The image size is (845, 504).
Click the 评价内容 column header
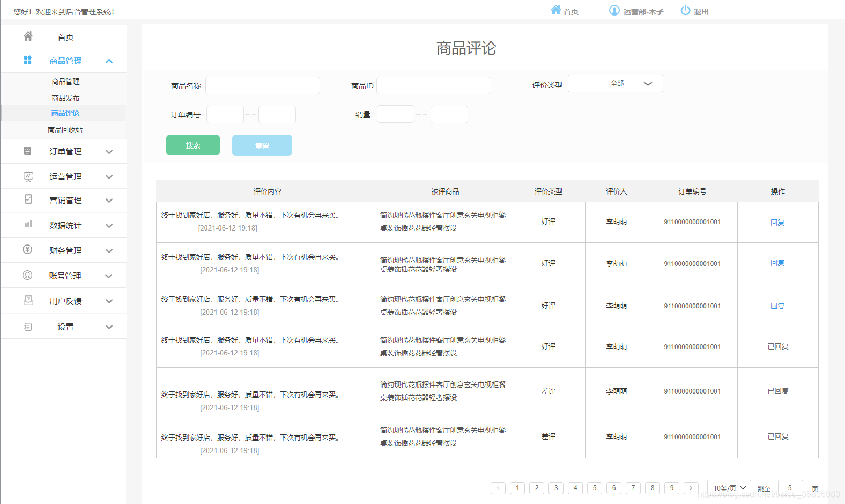click(268, 191)
